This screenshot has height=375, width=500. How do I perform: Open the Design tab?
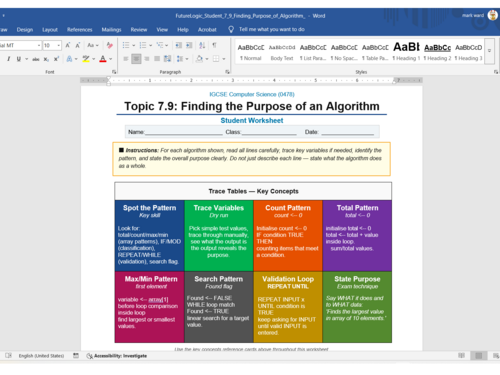(25, 30)
